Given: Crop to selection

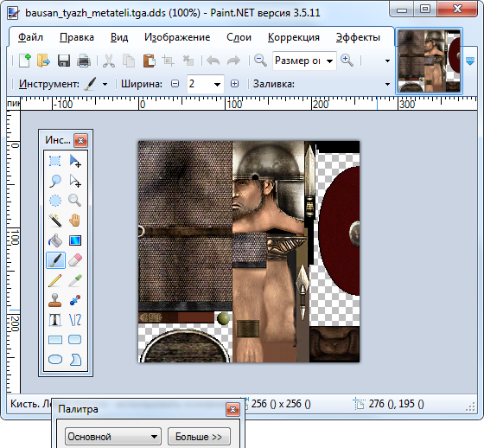Looking at the screenshot, I should [x=169, y=61].
